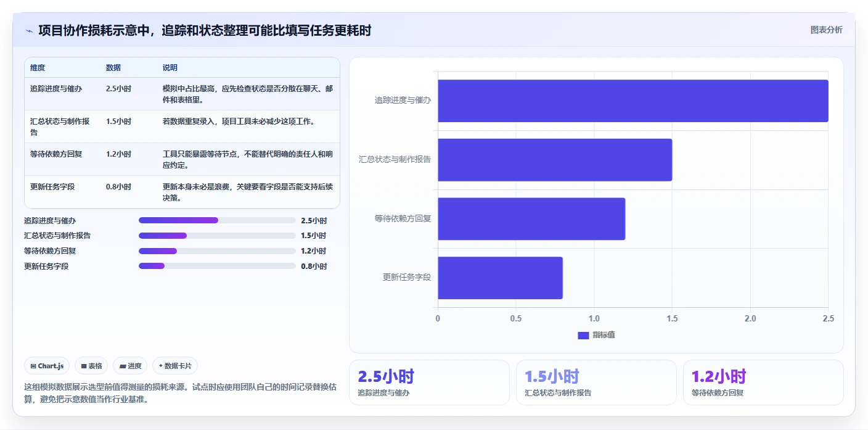
Task: Click the 维度 table column header
Action: coord(38,68)
